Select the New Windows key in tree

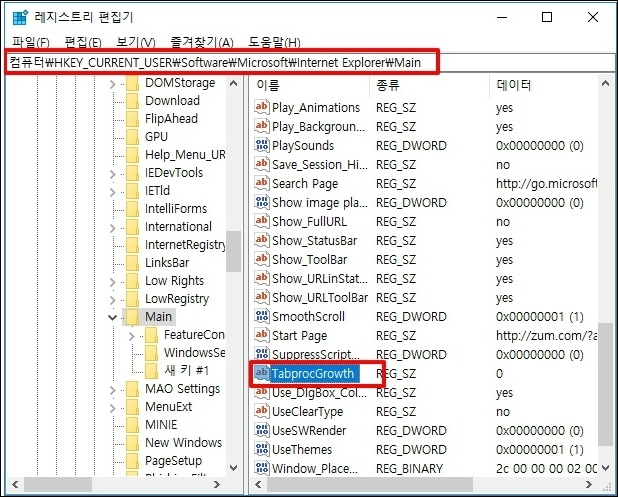click(x=183, y=443)
